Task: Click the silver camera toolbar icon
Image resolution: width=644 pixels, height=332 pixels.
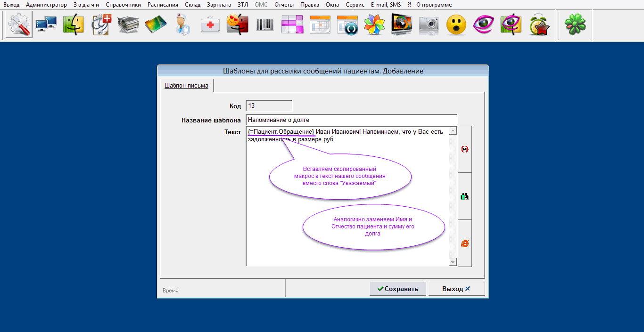Action: tap(429, 24)
